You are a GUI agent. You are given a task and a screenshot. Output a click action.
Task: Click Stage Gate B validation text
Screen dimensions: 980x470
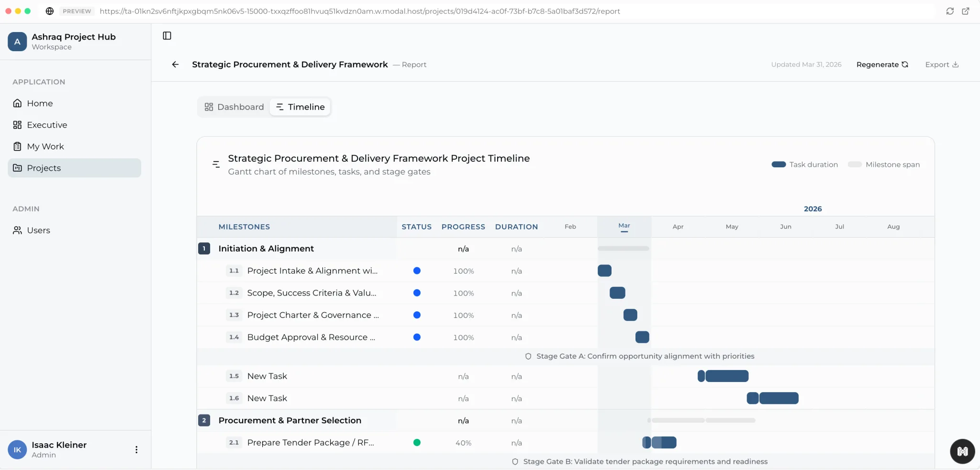point(645,462)
